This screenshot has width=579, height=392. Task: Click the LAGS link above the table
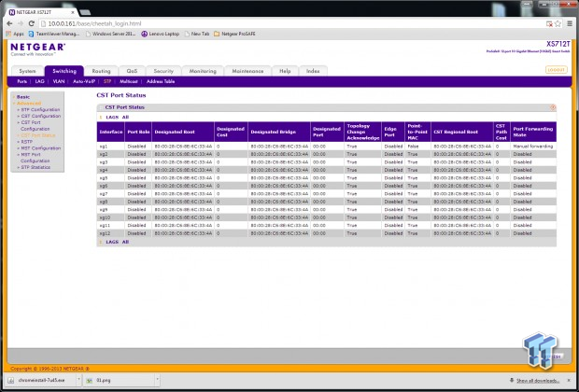click(x=112, y=117)
